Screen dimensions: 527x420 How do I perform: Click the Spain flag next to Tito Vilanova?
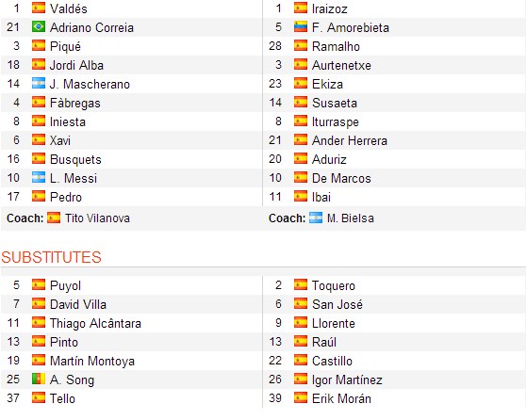54,218
